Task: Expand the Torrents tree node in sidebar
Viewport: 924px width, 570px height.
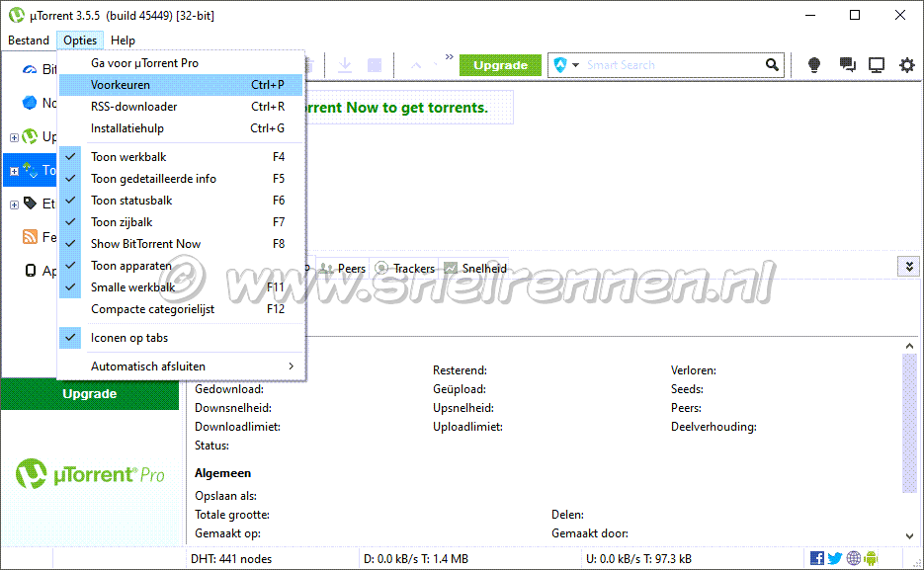Action: click(x=14, y=171)
